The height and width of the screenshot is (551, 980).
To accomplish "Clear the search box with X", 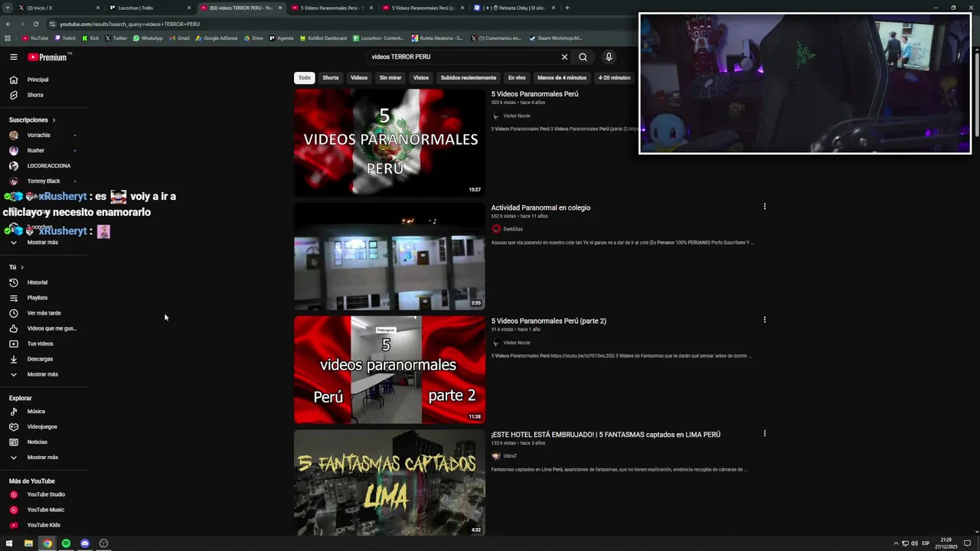I will click(x=564, y=57).
